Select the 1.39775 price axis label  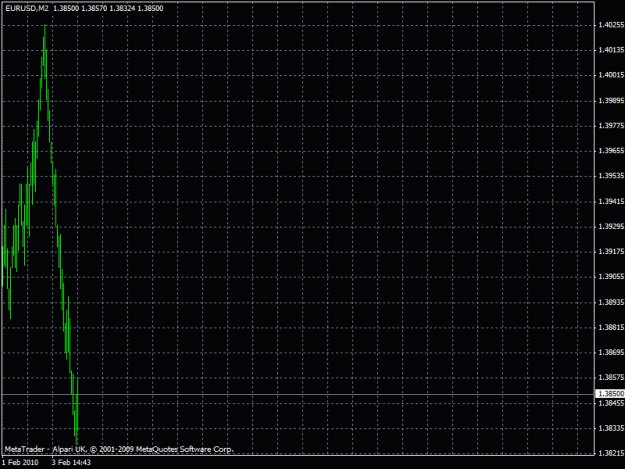(611, 126)
